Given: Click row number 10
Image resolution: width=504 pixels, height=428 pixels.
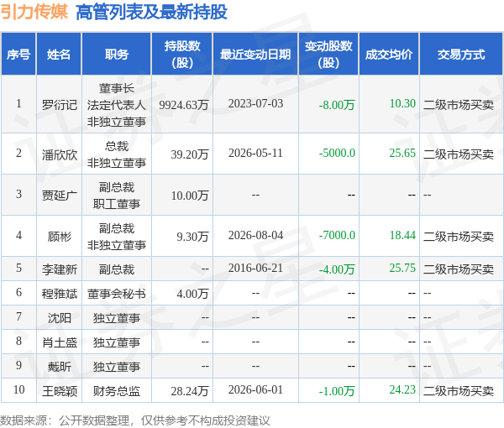Looking at the screenshot, I should click(x=19, y=389).
